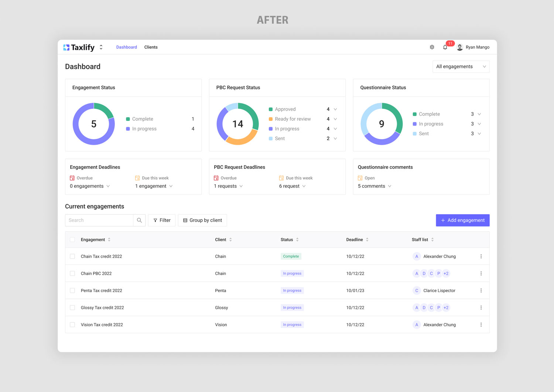Expand the 5 comments chevron

tap(390, 186)
